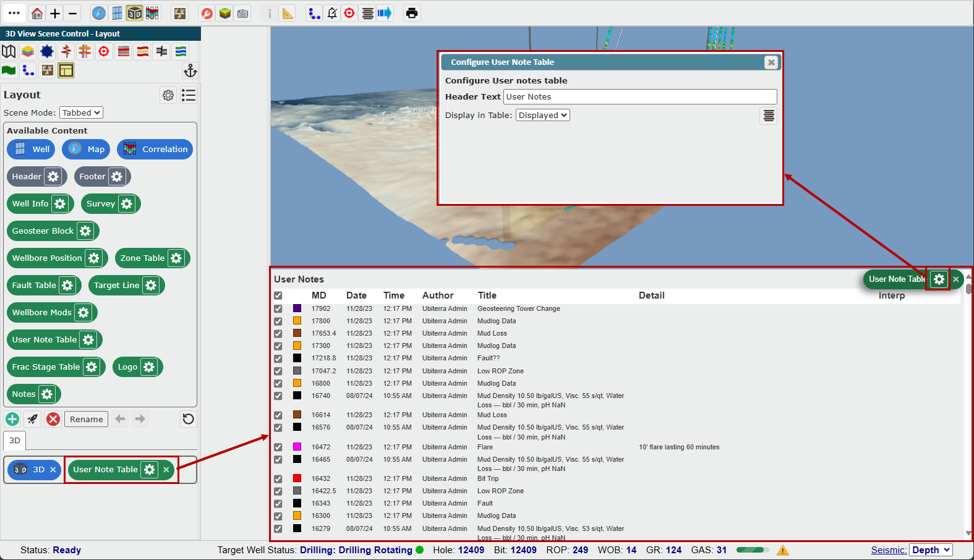Click the list icon in Configure User Note Table
This screenshot has height=560, width=974.
769,116
